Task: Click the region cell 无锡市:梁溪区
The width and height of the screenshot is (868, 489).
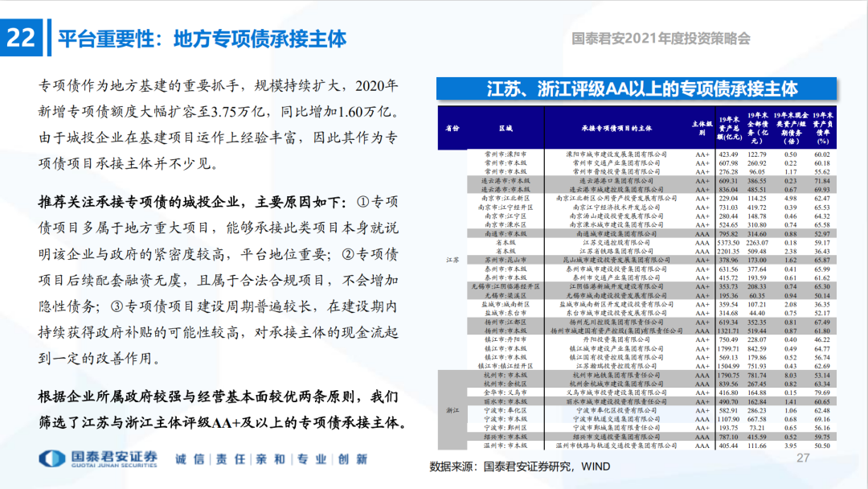Action: click(x=506, y=295)
